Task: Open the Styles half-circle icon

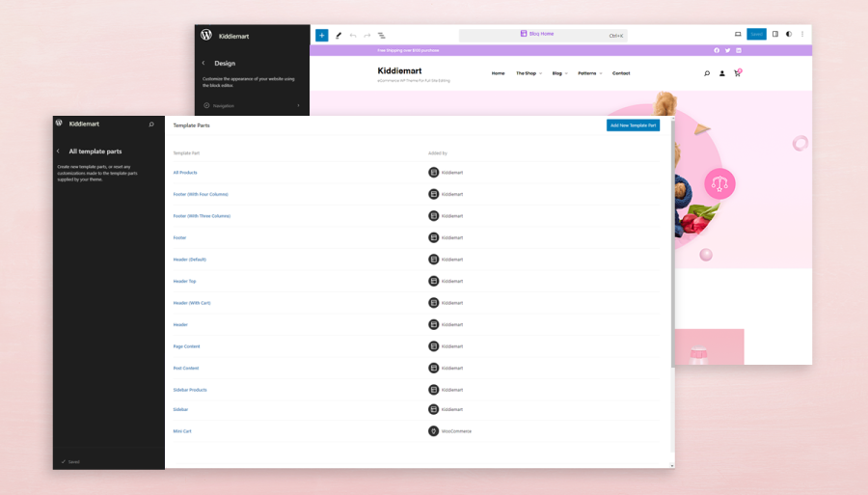Action: point(789,35)
